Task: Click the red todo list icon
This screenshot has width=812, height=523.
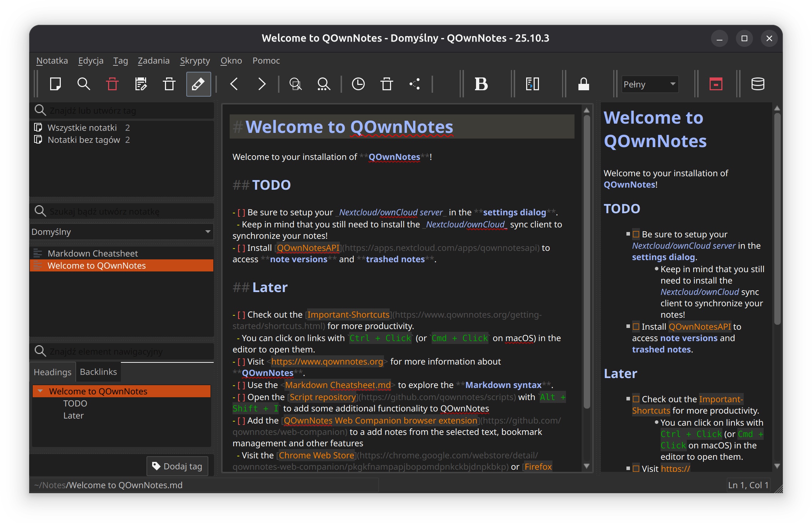Action: (716, 84)
